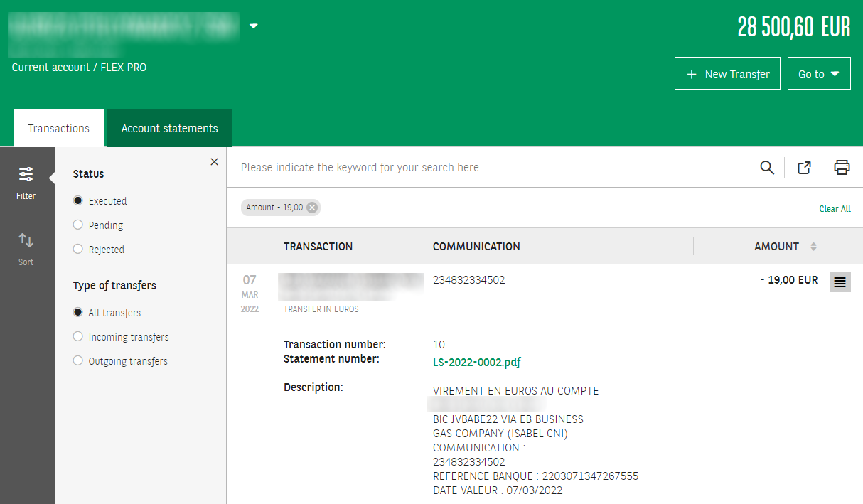Expand the account selector dropdown arrow
This screenshot has height=504, width=863.
[x=254, y=26]
